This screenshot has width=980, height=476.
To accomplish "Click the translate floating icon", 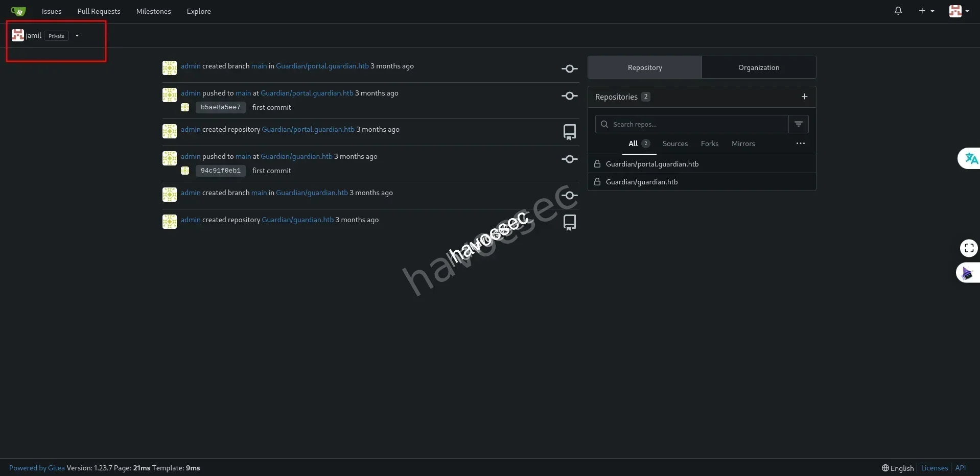I will click(970, 159).
